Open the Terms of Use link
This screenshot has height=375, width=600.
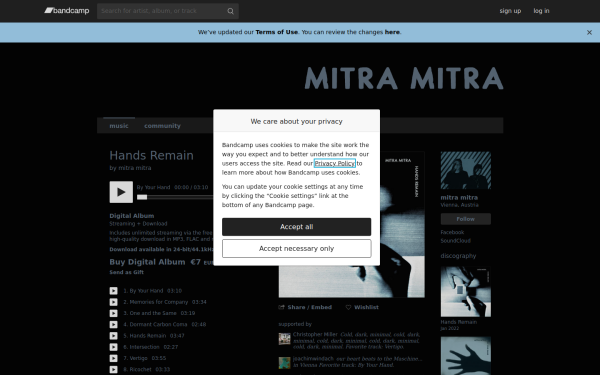pos(277,32)
